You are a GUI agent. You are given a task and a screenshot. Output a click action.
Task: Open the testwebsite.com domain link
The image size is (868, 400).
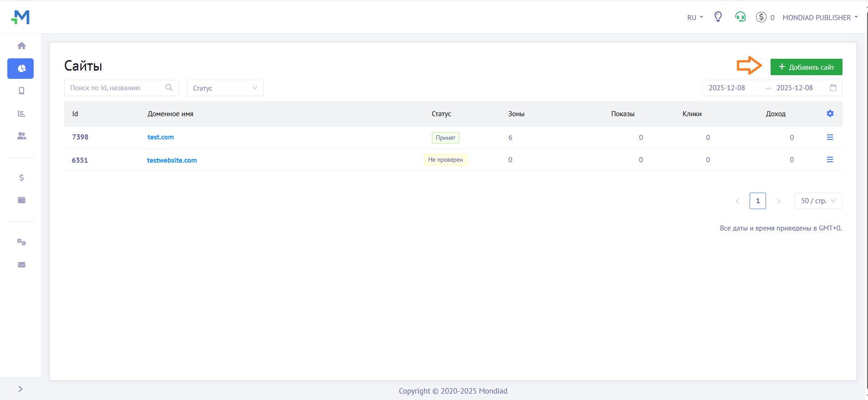point(172,160)
